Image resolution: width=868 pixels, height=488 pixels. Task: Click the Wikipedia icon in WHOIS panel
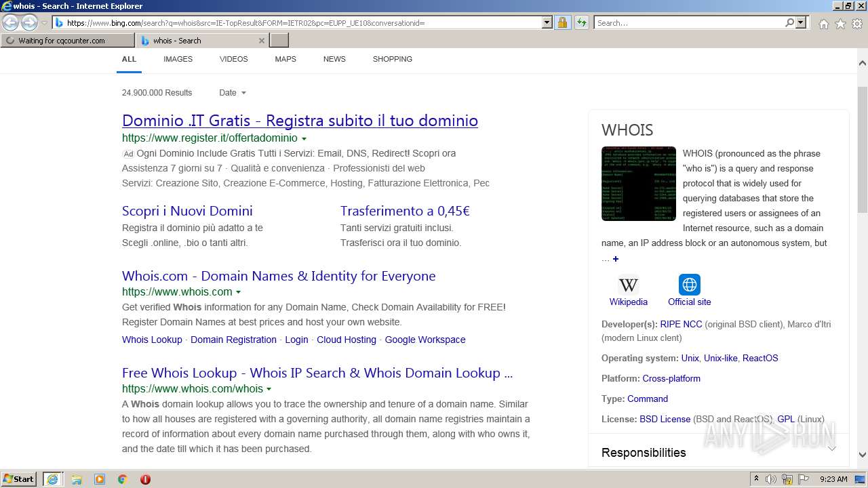pyautogui.click(x=629, y=285)
